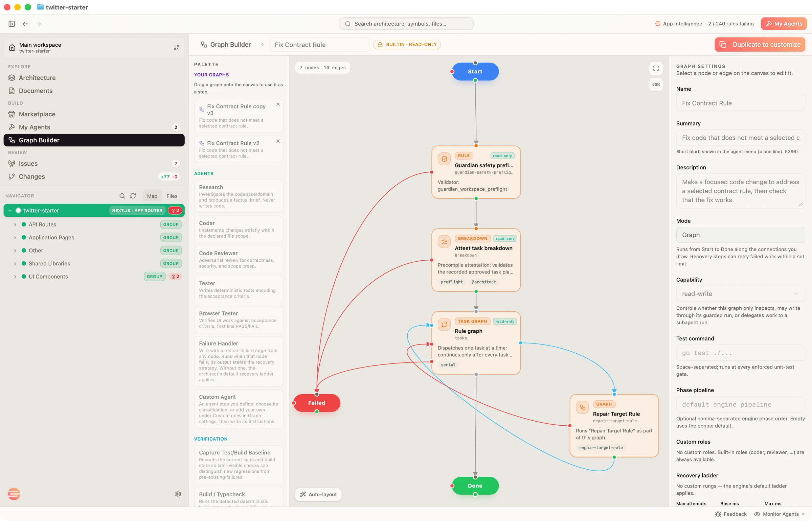Screen dimensions: 812x521
Task: Open Architecture in the sidebar
Action: 94,78
